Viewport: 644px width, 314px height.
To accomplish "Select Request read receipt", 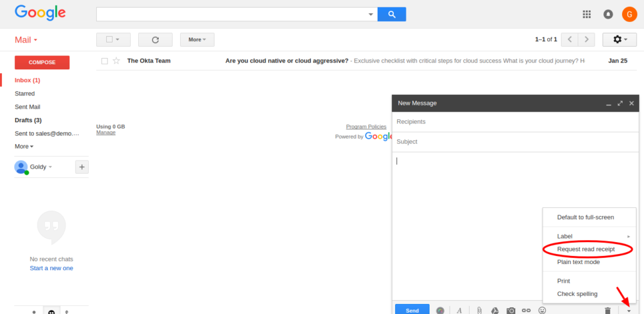I will click(x=590, y=249).
